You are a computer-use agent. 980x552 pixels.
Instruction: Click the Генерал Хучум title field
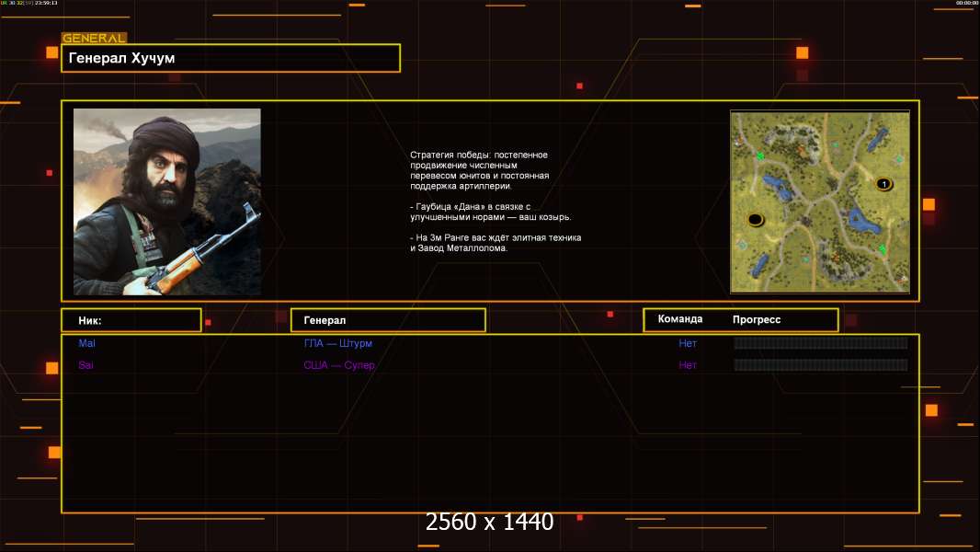[x=231, y=58]
